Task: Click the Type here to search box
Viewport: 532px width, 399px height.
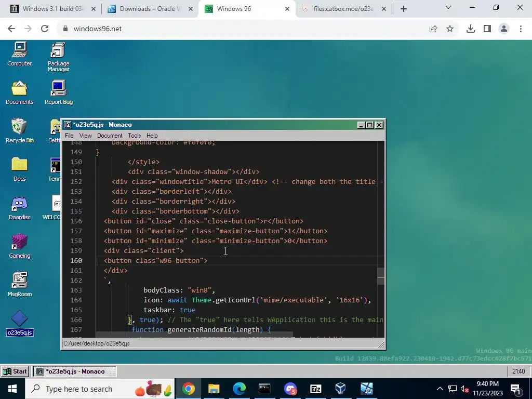Action: [100, 389]
